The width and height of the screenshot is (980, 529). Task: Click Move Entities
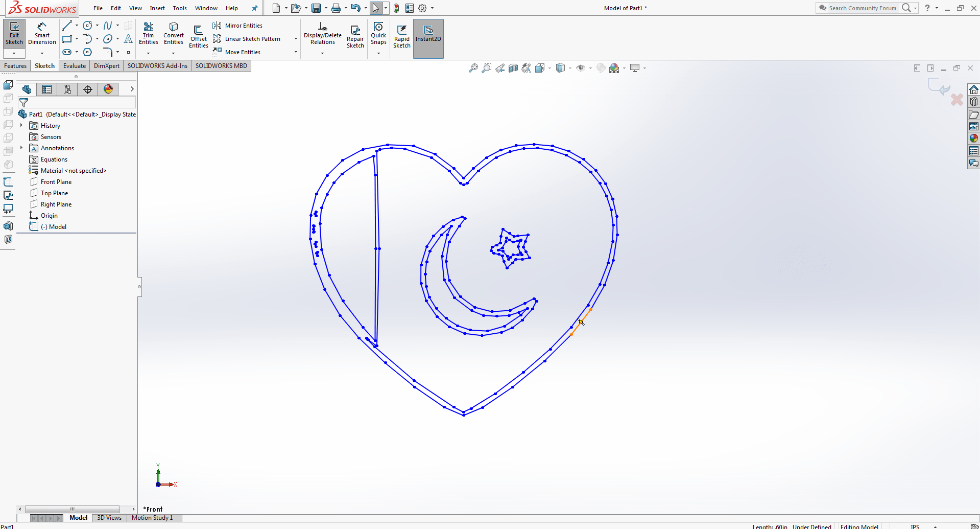click(x=236, y=52)
